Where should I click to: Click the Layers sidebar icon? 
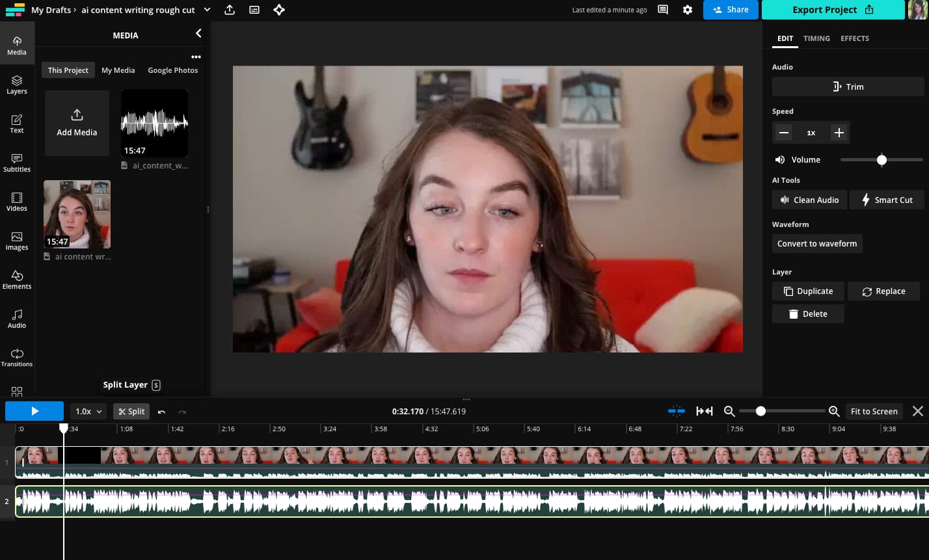(17, 85)
